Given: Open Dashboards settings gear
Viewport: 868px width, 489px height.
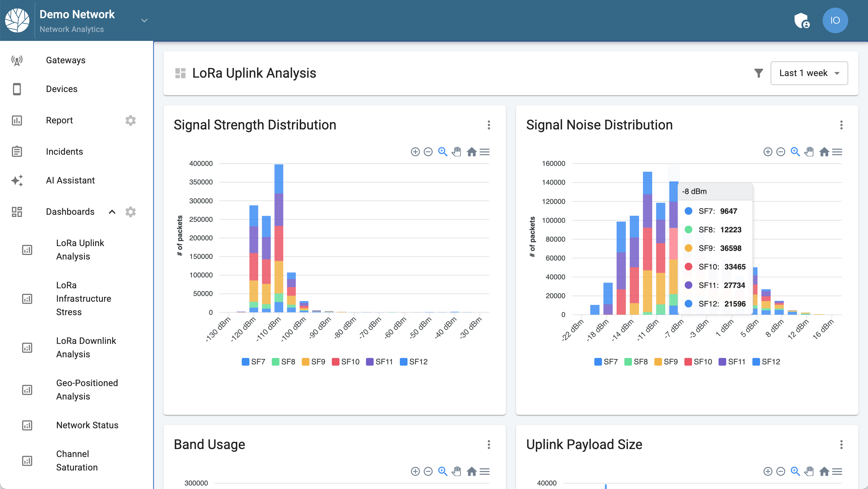Looking at the screenshot, I should pos(130,212).
